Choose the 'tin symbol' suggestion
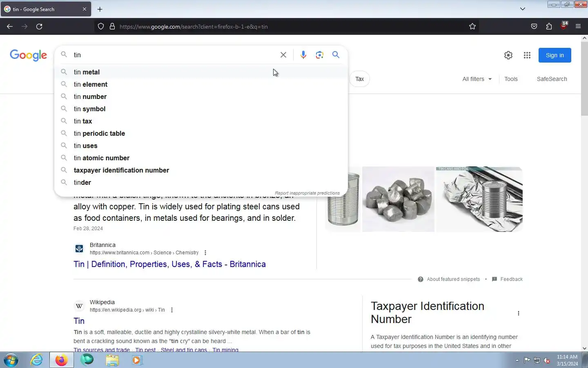This screenshot has width=588, height=368. (x=201, y=109)
